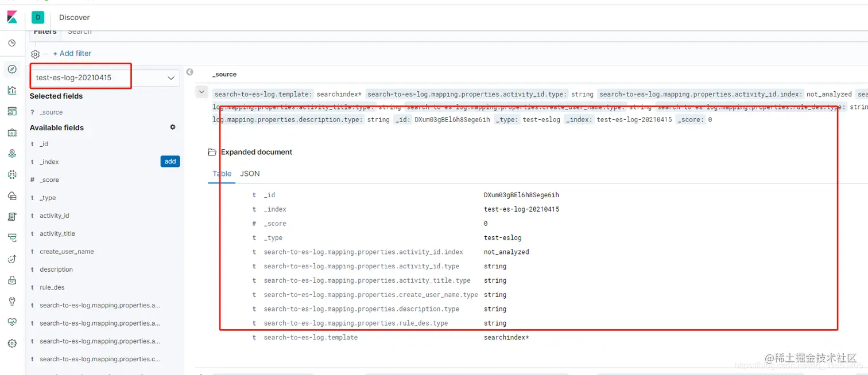
Task: Open field filter settings gear by Available fields
Action: pyautogui.click(x=173, y=127)
